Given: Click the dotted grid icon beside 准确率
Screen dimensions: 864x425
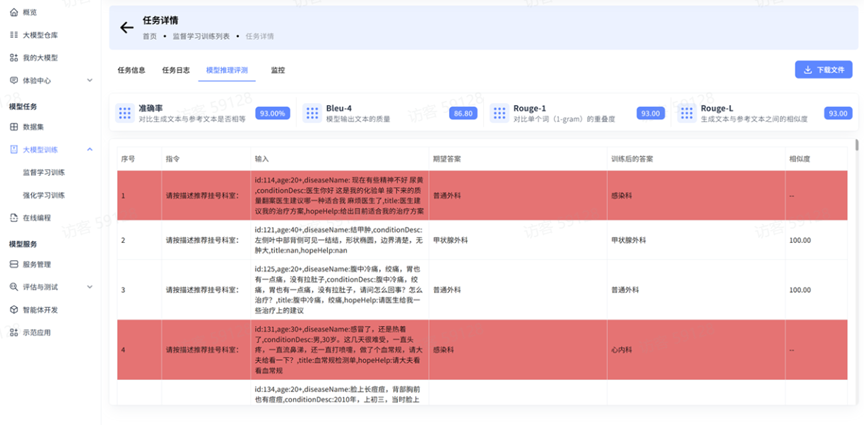Looking at the screenshot, I should tap(125, 113).
